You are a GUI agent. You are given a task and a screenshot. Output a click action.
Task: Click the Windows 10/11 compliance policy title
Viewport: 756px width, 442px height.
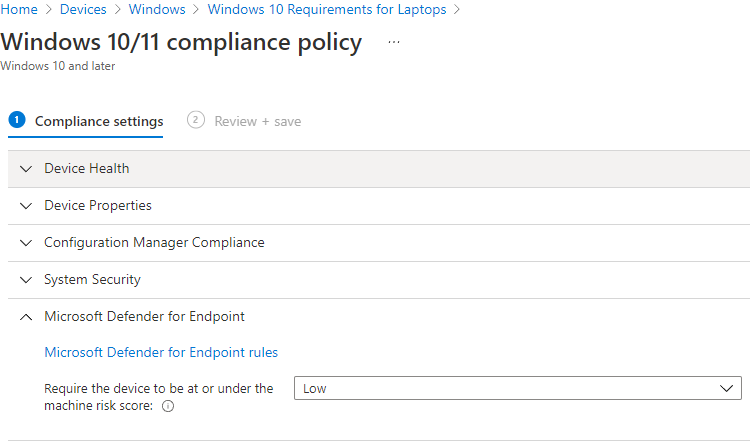click(181, 42)
